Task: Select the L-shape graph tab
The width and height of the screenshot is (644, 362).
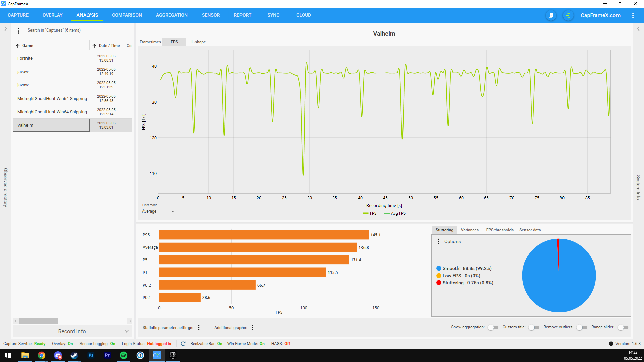Action: [x=198, y=42]
